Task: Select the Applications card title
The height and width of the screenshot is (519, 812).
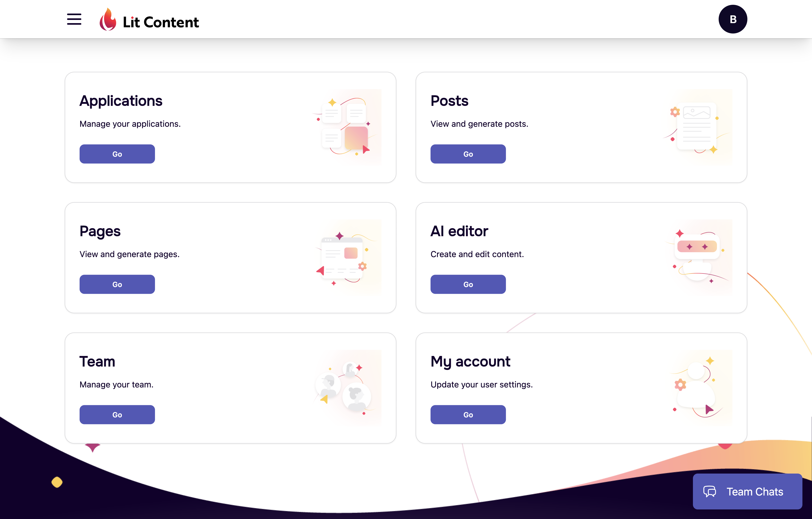Action: coord(121,100)
